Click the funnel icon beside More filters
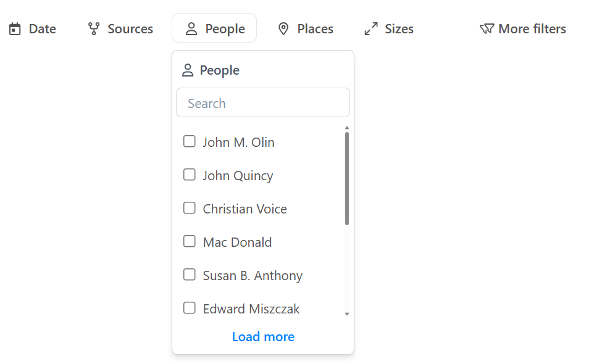 (487, 29)
